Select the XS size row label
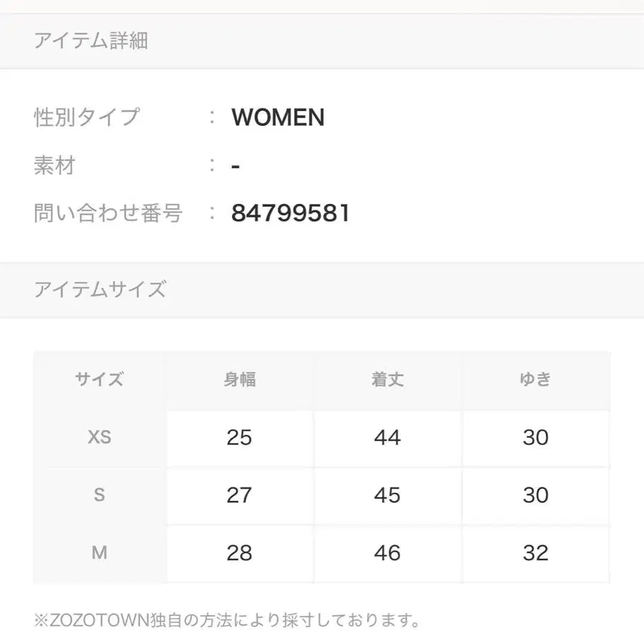This screenshot has width=644, height=644. point(99,437)
